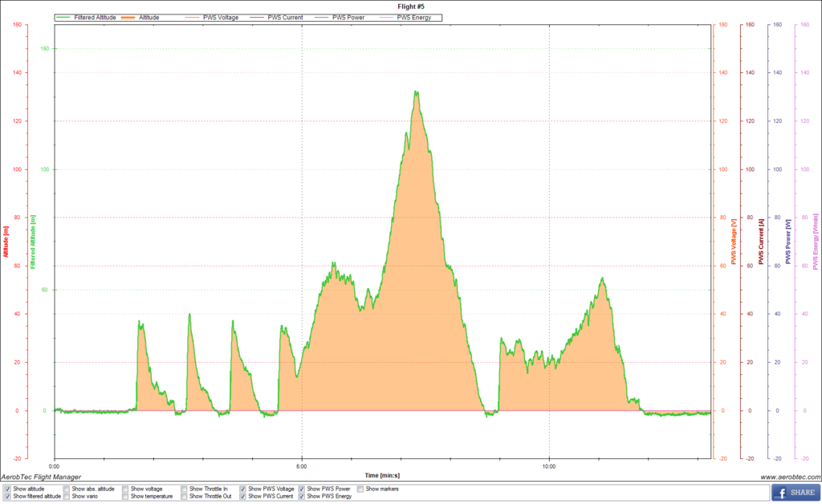The width and height of the screenshot is (822, 504).
Task: Turn off the Show PWS Power checkbox
Action: click(302, 488)
